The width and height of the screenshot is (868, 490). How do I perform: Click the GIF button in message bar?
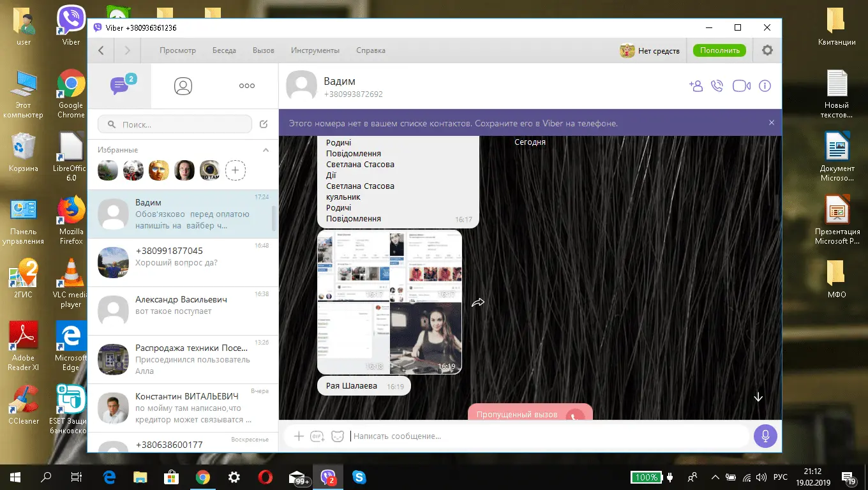pos(317,436)
